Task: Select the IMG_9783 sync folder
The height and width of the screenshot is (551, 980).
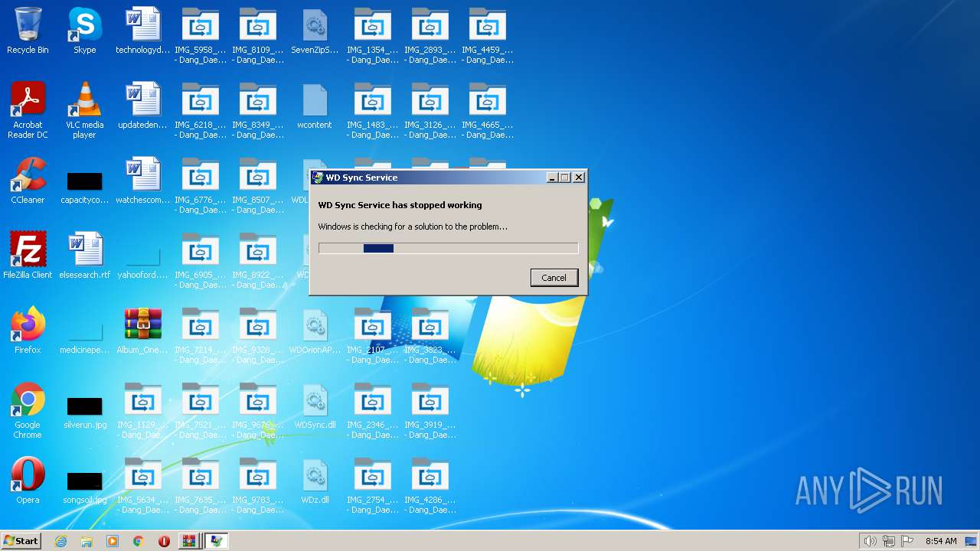Action: [x=257, y=485]
